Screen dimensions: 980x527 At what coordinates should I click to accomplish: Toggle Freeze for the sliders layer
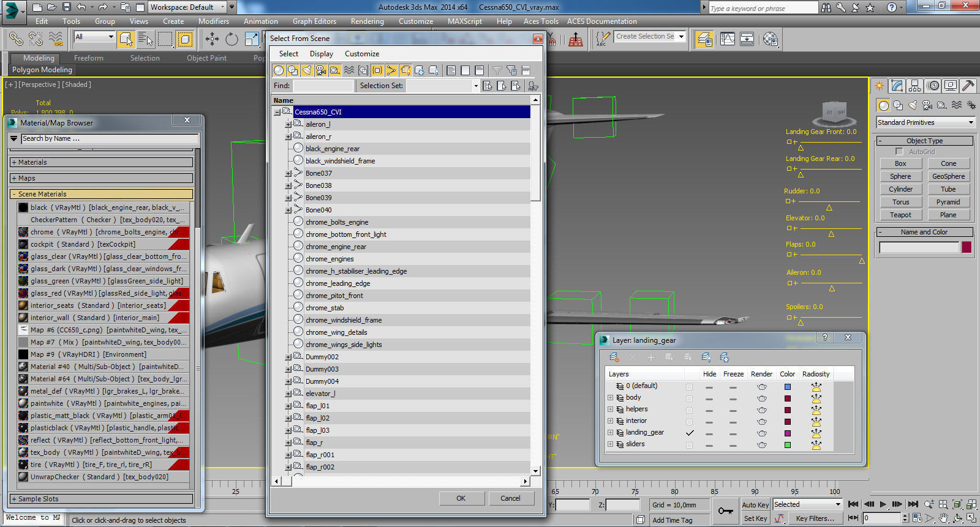pyautogui.click(x=733, y=445)
